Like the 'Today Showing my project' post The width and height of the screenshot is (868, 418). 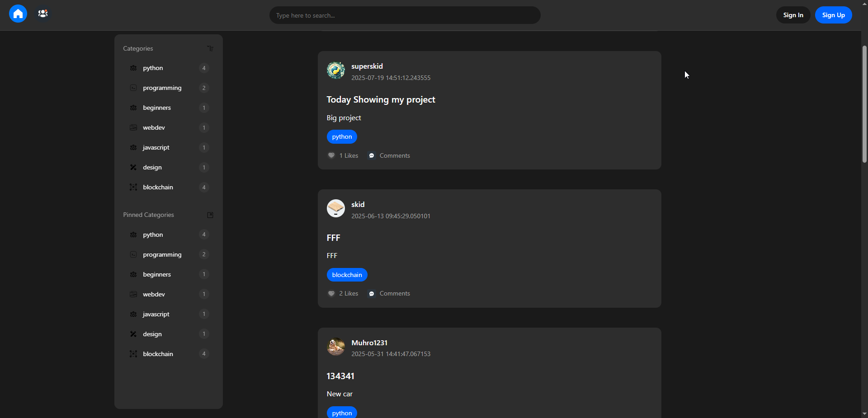pyautogui.click(x=331, y=155)
